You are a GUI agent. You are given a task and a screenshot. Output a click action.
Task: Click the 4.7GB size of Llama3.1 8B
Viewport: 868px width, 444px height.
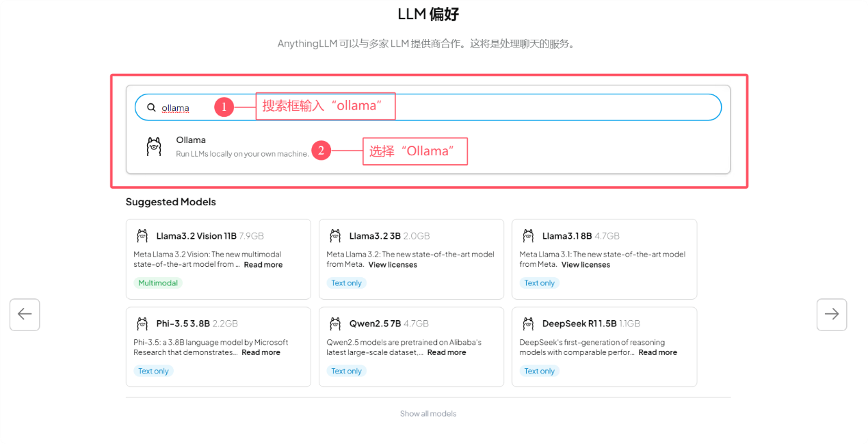coord(607,236)
